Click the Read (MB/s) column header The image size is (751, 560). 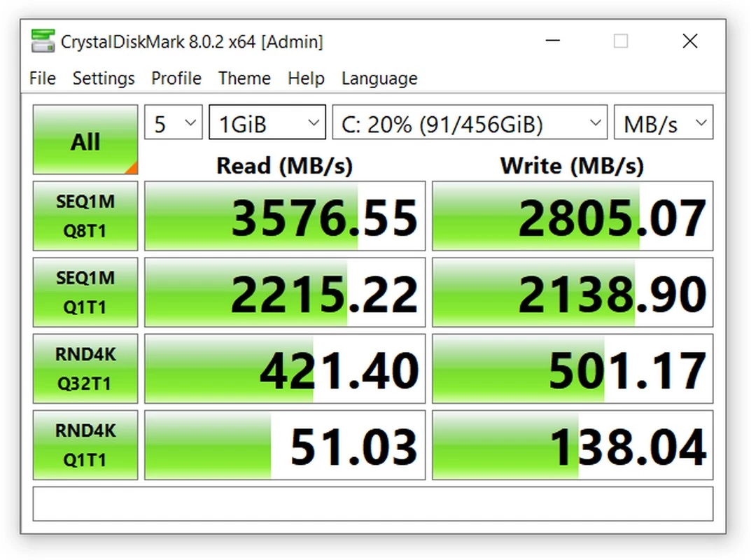click(284, 166)
